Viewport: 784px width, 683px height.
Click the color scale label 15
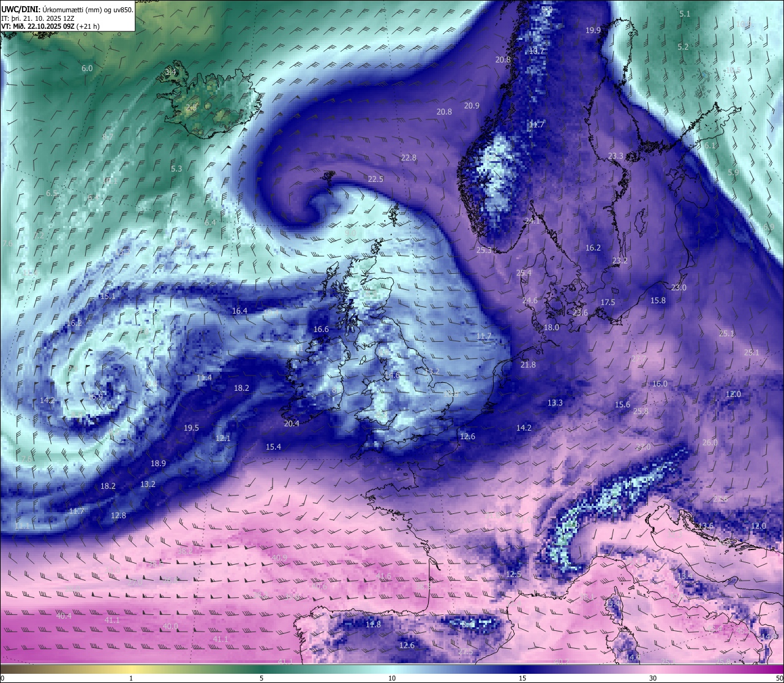click(522, 678)
